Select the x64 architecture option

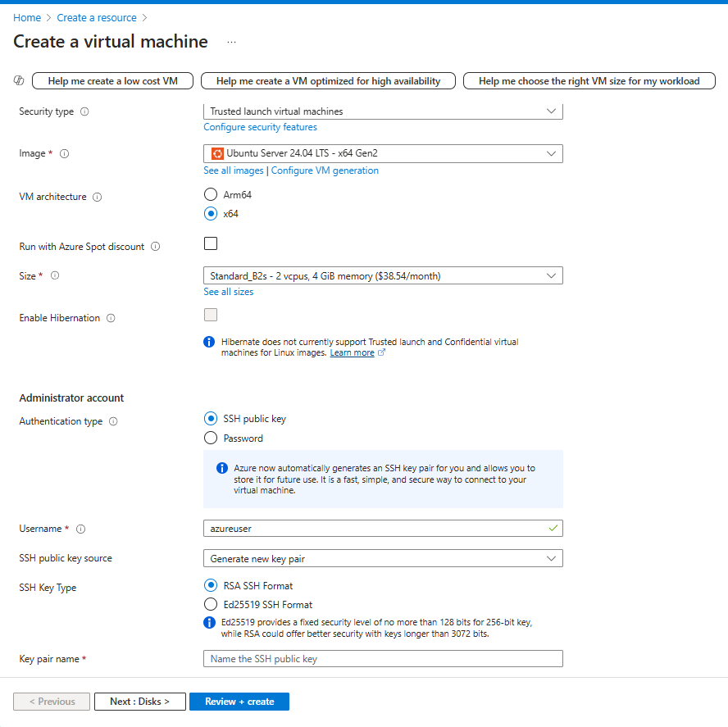point(211,214)
